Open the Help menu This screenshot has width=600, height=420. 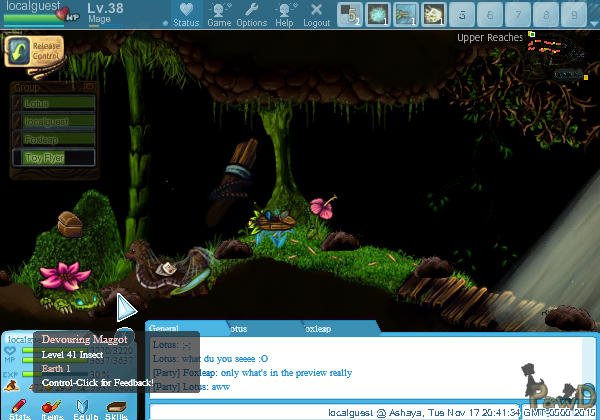click(284, 15)
